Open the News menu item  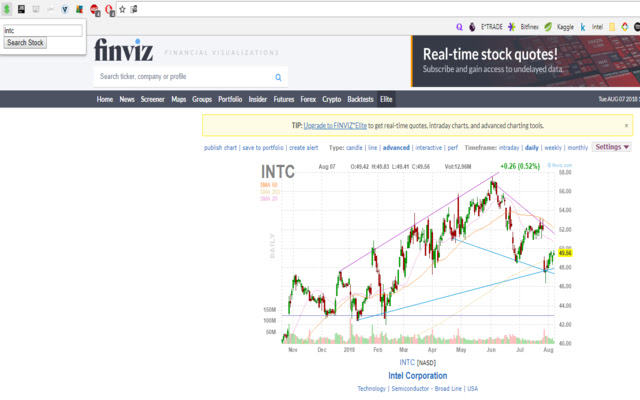[x=127, y=99]
